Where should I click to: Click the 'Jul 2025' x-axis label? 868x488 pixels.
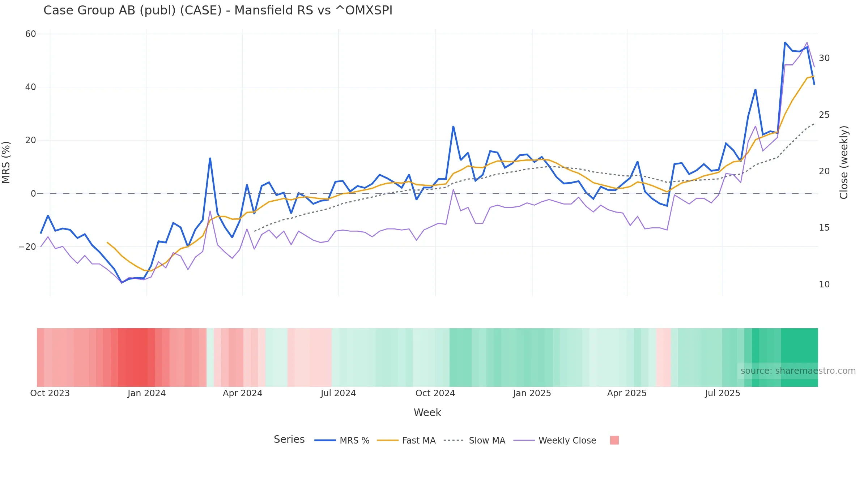[x=723, y=393]
